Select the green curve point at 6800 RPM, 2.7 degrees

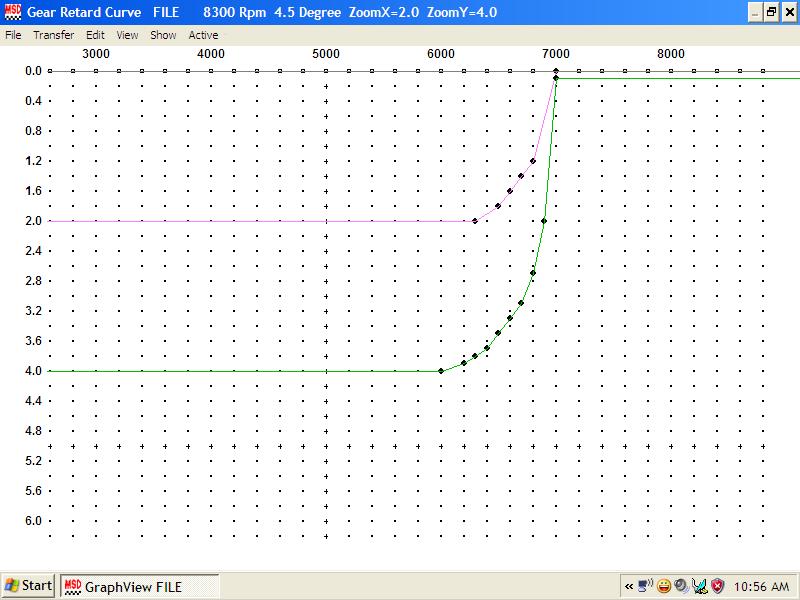click(x=533, y=273)
